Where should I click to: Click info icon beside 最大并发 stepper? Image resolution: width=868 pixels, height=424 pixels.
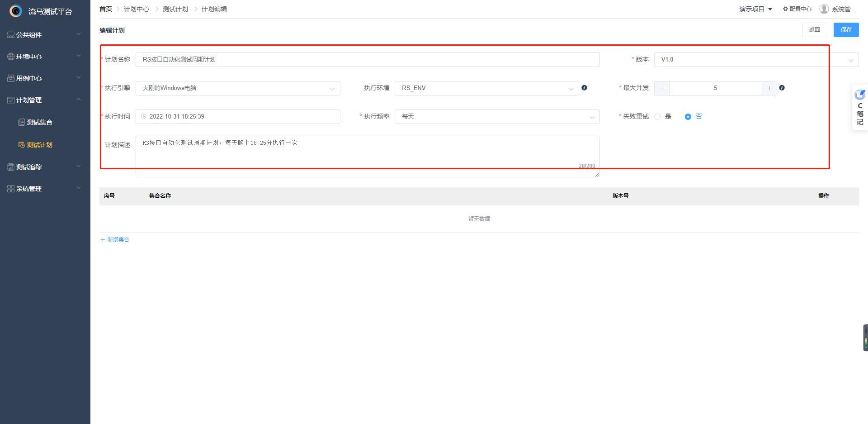tap(782, 88)
